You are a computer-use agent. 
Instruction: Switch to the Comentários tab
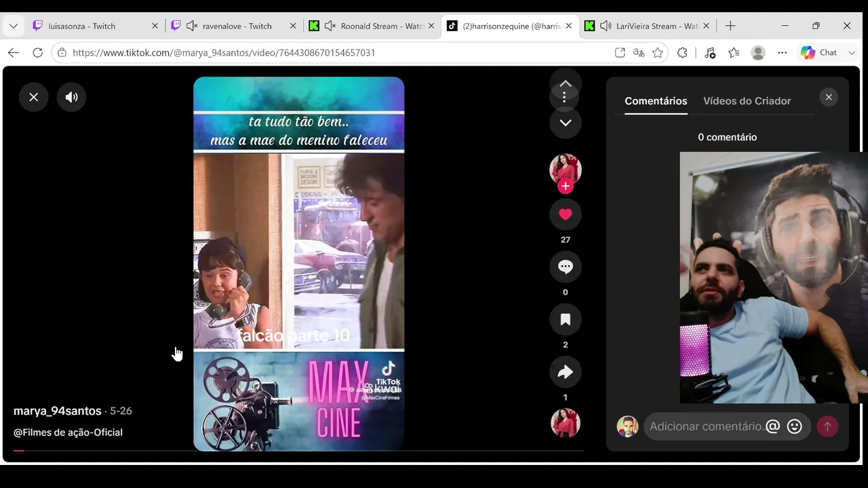(x=656, y=101)
